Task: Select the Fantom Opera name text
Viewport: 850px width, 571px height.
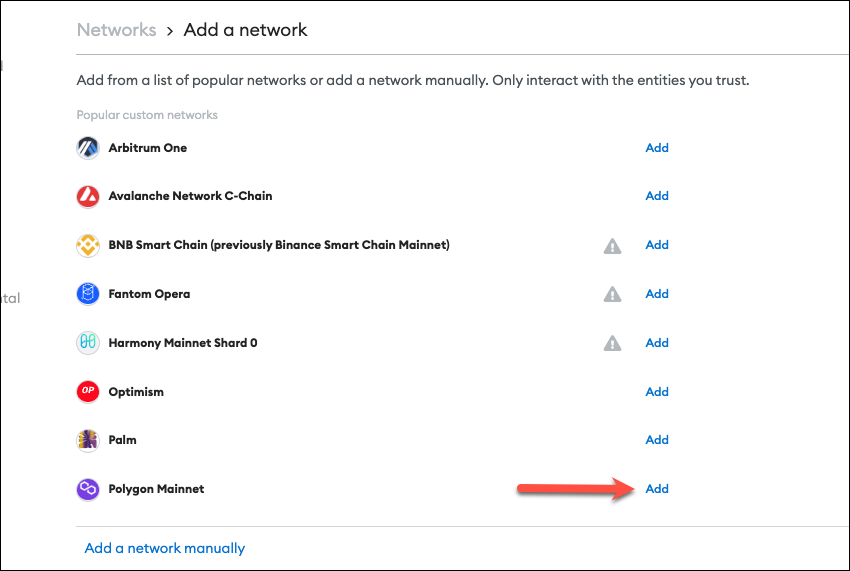Action: 149,294
